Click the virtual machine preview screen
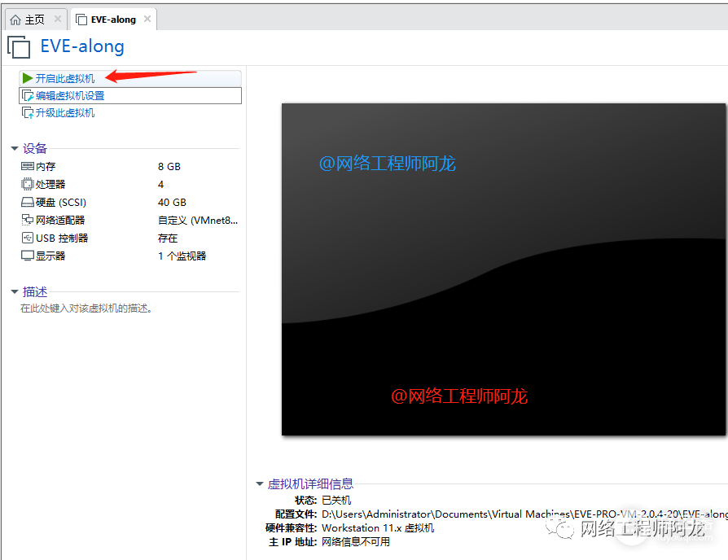Screen dimensions: 728x560 503,269
